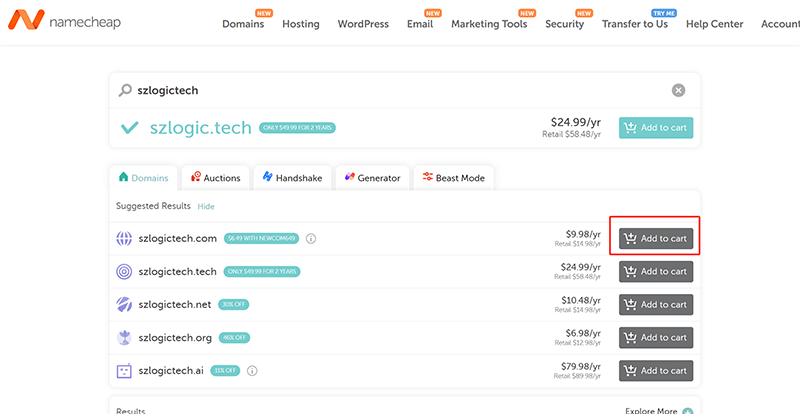Image resolution: width=800 pixels, height=414 pixels.
Task: Click the magnifier search icon
Action: [125, 90]
